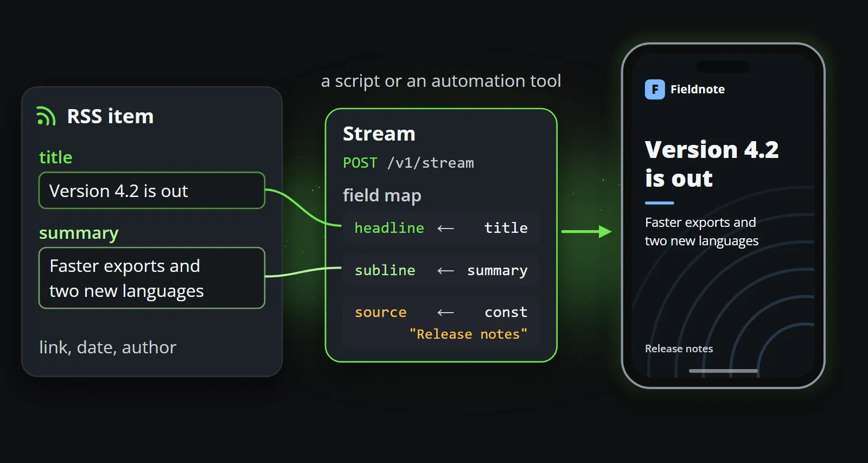Click "summary" value in the subline mapping row

497,271
